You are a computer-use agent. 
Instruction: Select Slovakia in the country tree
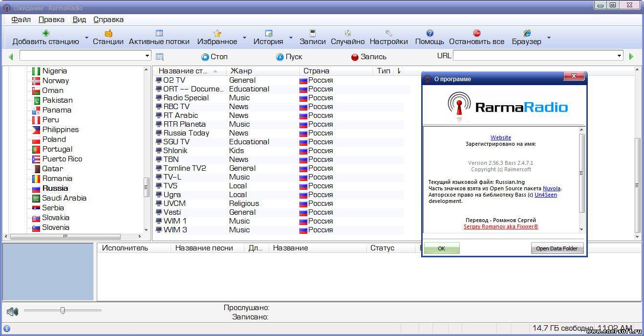56,218
